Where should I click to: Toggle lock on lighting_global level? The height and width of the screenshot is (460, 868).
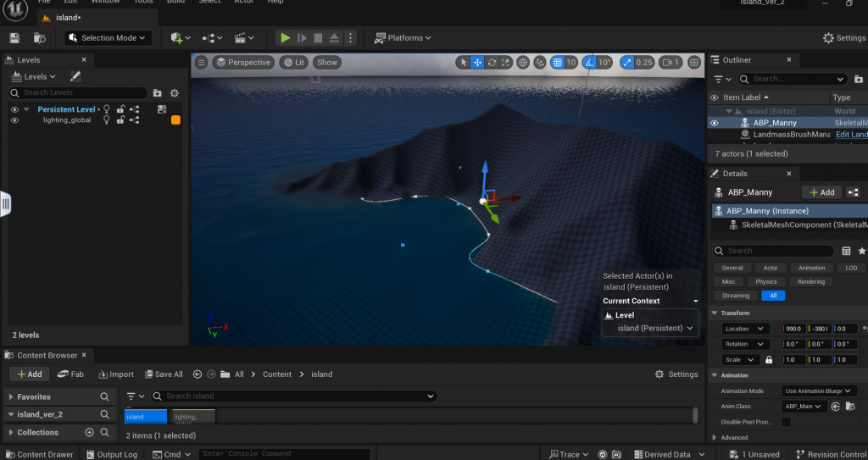coord(120,120)
